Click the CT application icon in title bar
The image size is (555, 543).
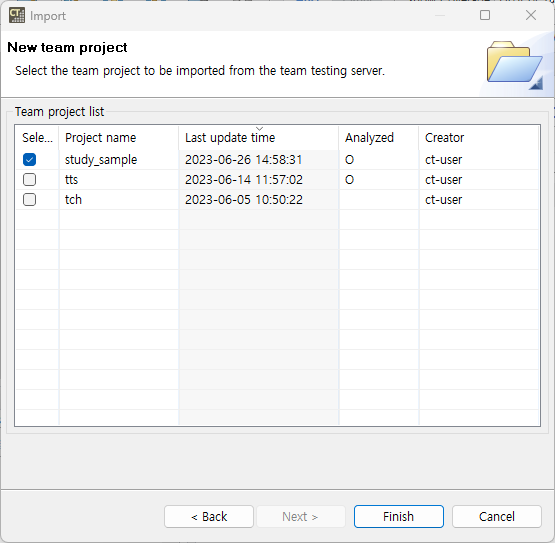click(x=17, y=16)
